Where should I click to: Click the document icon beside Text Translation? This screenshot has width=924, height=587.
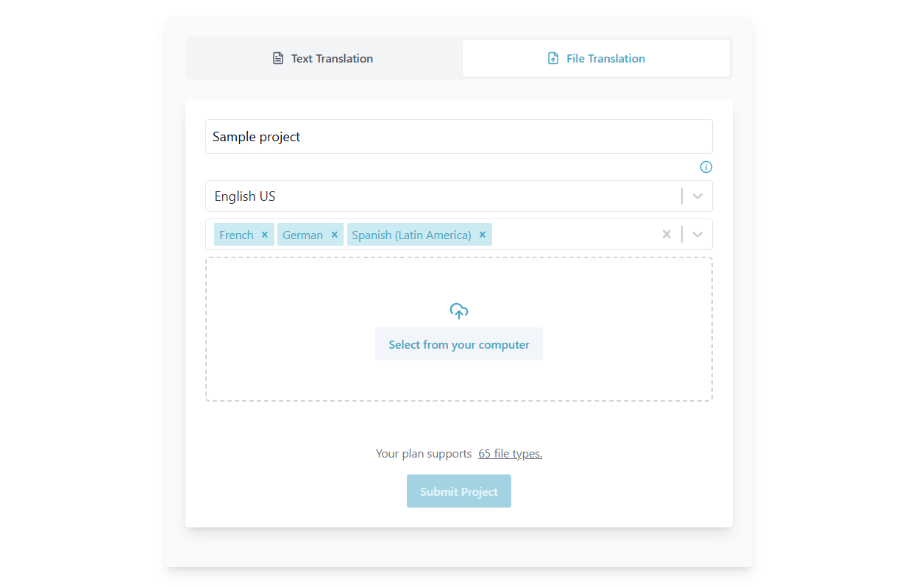[x=277, y=57]
